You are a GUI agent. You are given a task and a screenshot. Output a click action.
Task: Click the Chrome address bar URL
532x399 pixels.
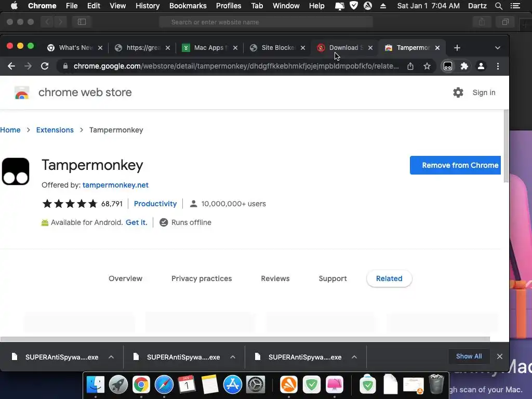236,66
